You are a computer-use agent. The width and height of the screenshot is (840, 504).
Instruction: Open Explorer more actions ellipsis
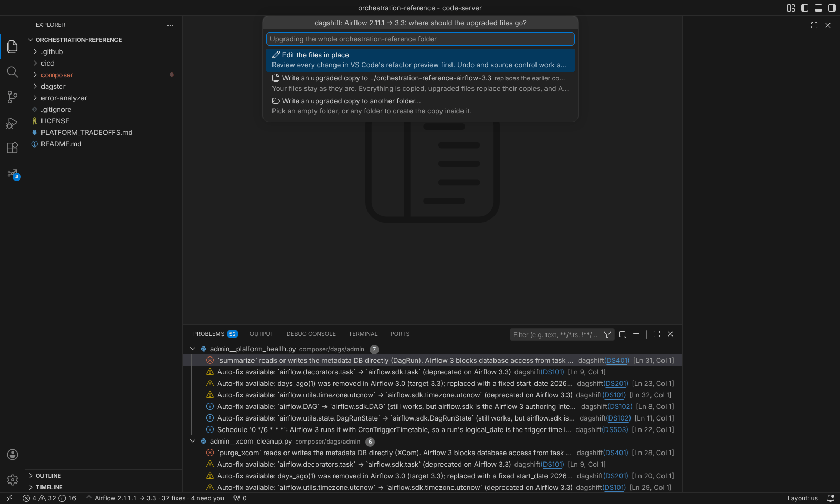[170, 25]
